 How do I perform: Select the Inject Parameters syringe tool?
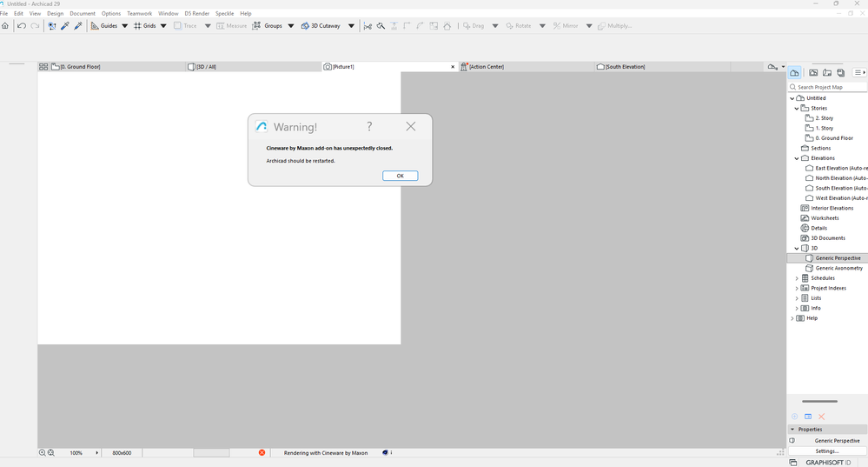(78, 25)
